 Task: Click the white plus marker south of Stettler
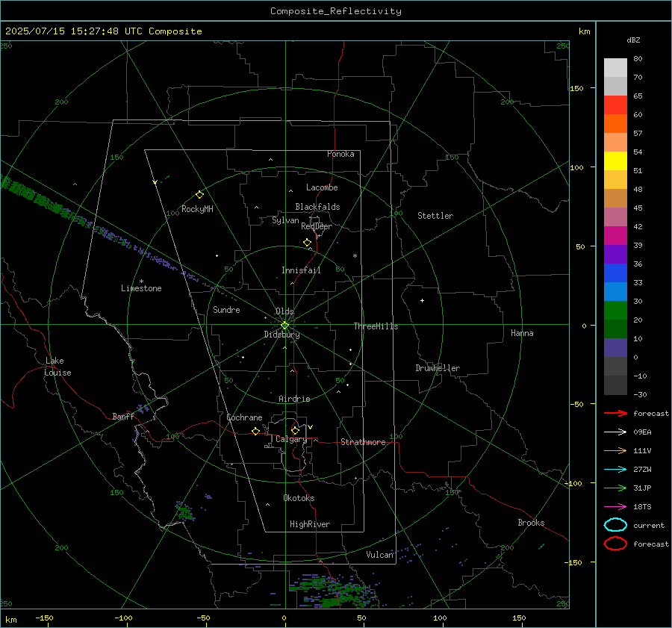[x=422, y=300]
